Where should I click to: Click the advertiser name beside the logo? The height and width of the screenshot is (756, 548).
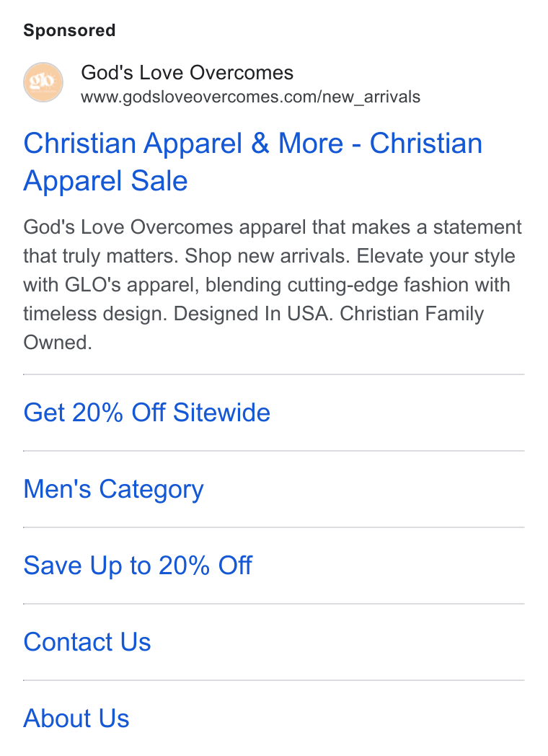point(187,73)
